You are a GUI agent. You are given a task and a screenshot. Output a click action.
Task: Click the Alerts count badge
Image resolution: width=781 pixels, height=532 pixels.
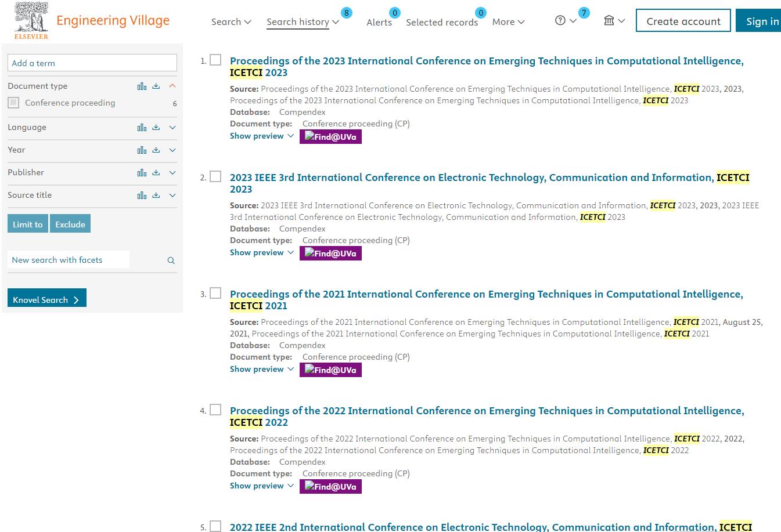pyautogui.click(x=395, y=13)
